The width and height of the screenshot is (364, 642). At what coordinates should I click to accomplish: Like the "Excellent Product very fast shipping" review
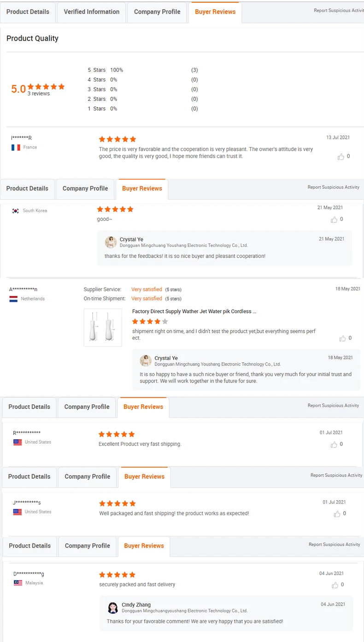tap(334, 445)
